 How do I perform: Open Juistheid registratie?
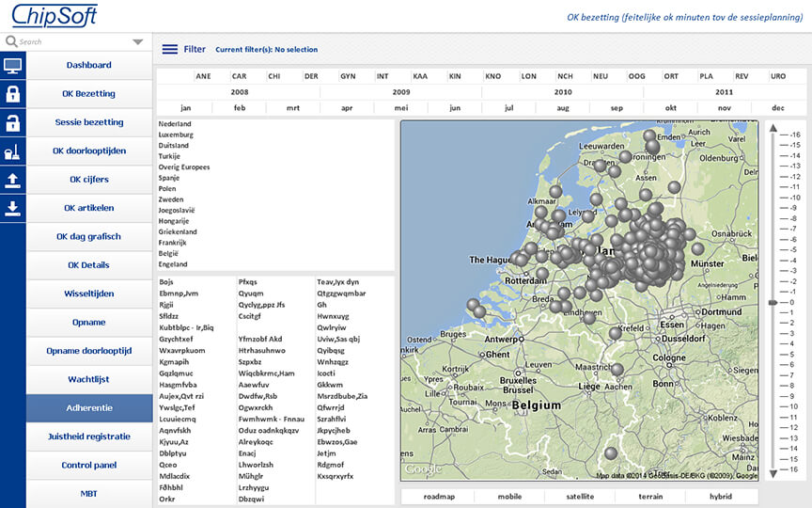(x=89, y=437)
